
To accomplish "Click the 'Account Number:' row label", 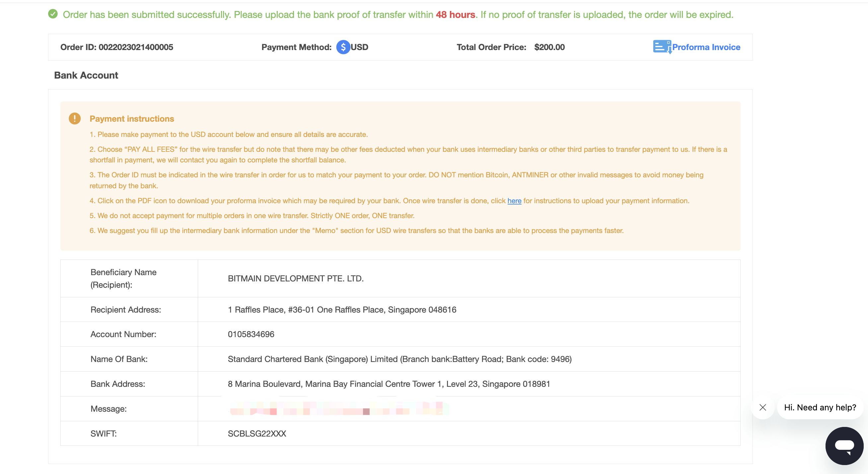I will 123,334.
